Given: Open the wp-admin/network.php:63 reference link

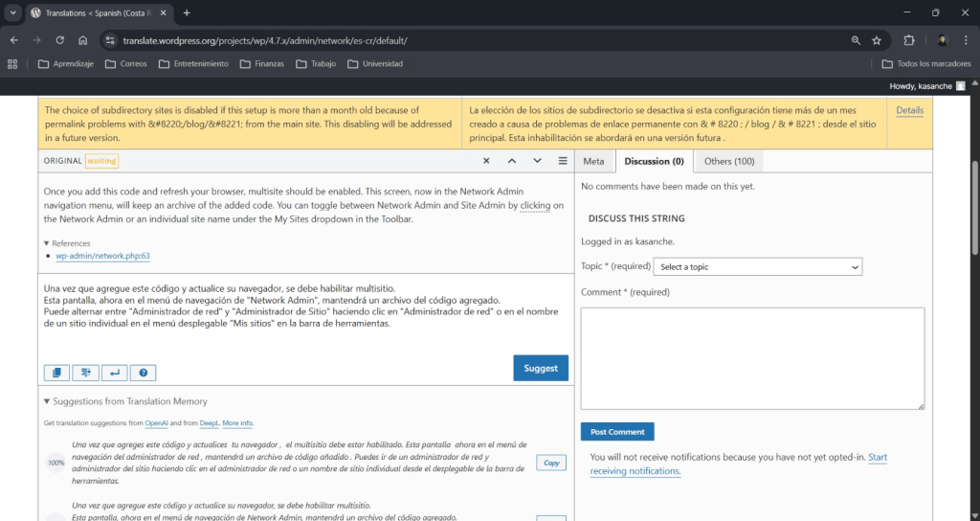Looking at the screenshot, I should pos(102,256).
